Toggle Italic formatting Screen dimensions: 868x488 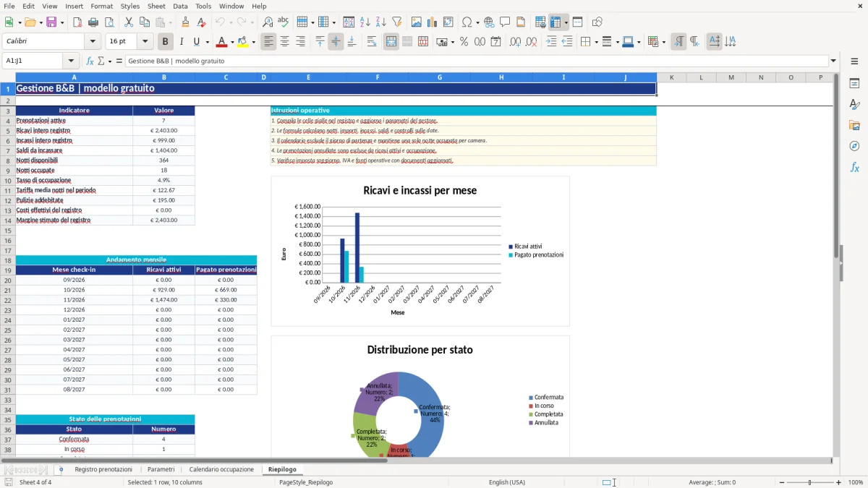[x=181, y=41]
